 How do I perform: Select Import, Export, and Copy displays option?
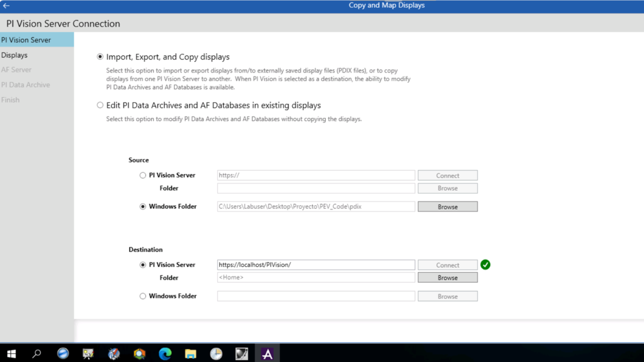100,57
